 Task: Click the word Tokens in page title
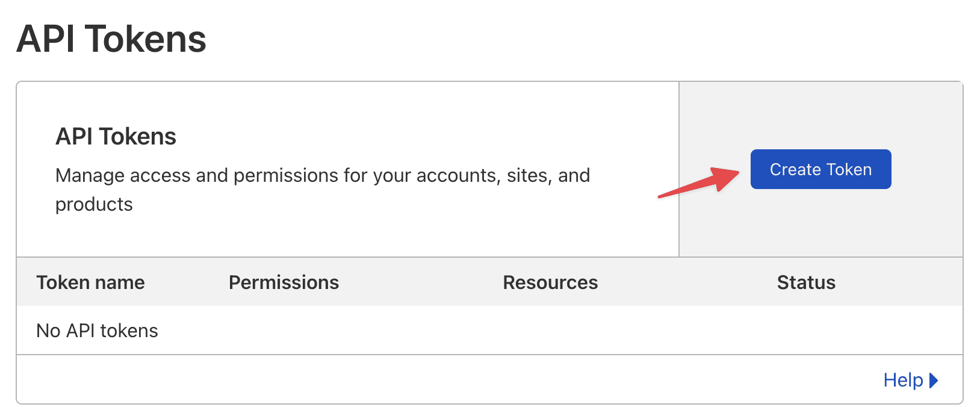146,39
